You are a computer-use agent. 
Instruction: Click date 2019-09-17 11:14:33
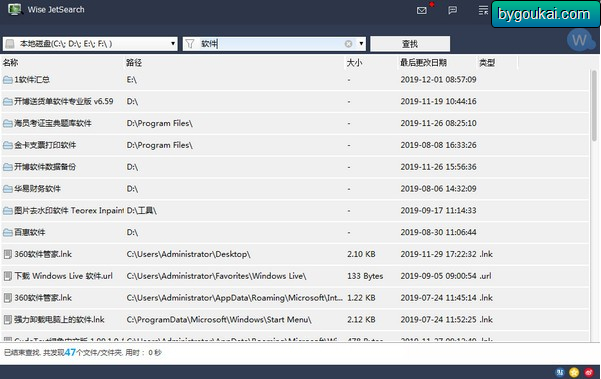438,211
